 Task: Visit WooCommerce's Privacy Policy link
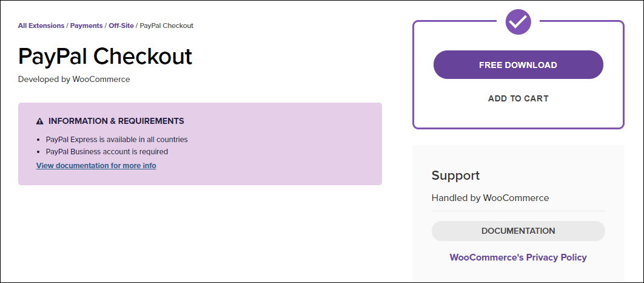pyautogui.click(x=518, y=257)
